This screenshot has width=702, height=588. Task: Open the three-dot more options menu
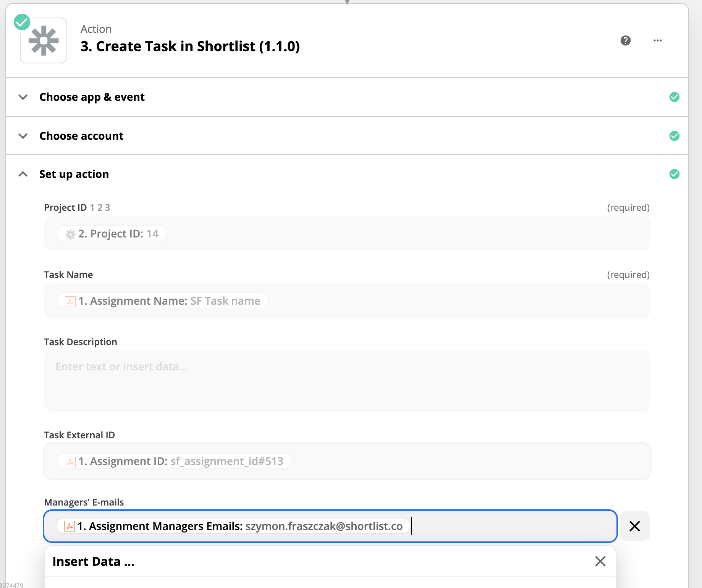click(658, 40)
